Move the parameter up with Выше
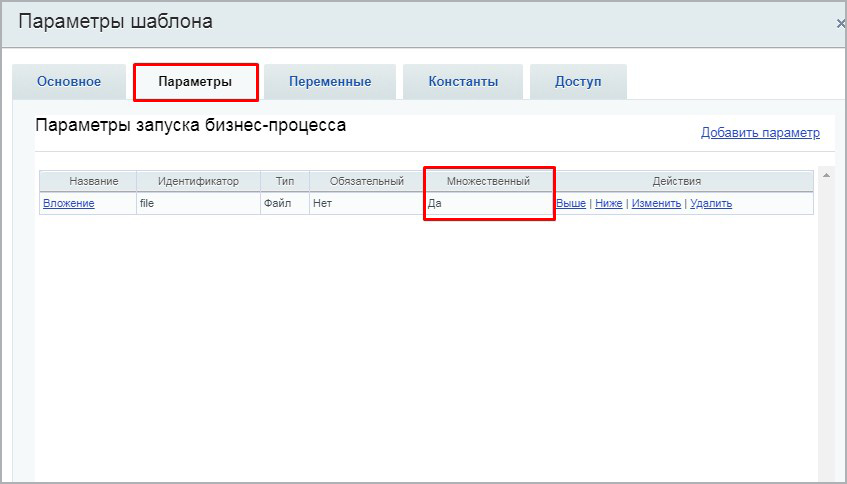Image resolution: width=847 pixels, height=484 pixels. coord(571,204)
